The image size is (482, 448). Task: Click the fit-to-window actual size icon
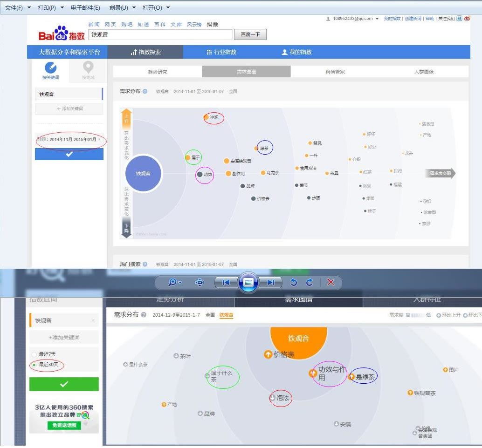[200, 282]
